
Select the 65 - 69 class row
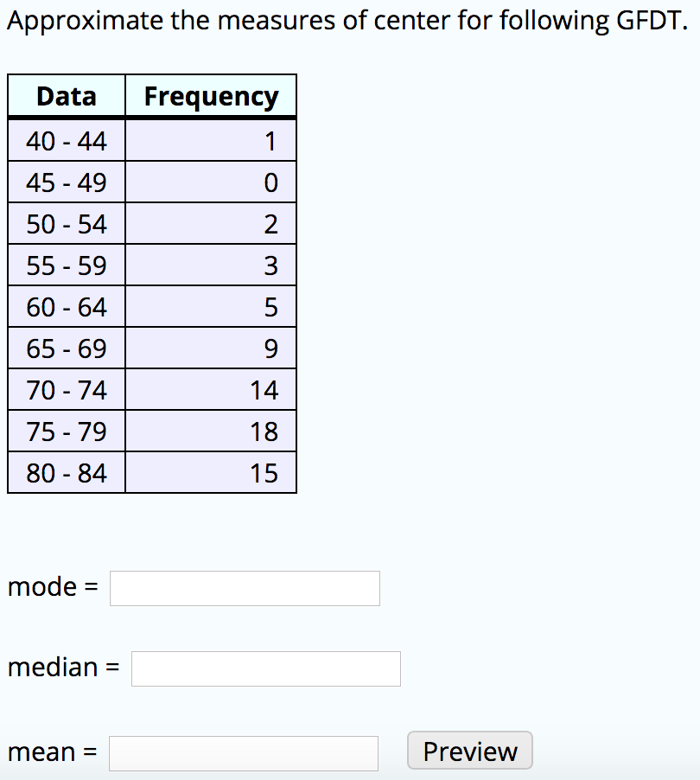(x=66, y=347)
